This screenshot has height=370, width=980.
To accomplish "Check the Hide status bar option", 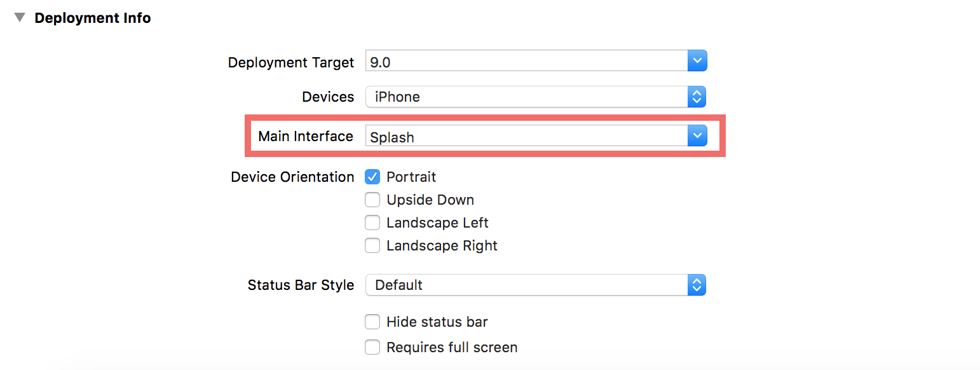I will point(372,322).
